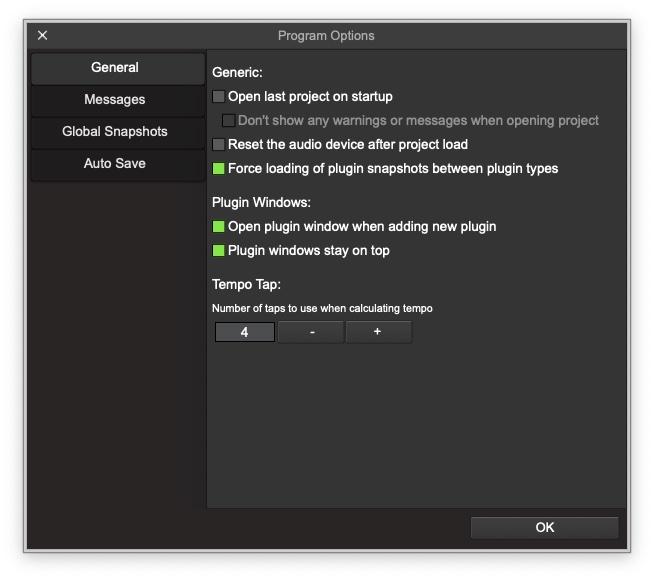Uncheck Force loading of plugin snapshots
Image resolution: width=654 pixels, height=580 pixels.
point(219,169)
